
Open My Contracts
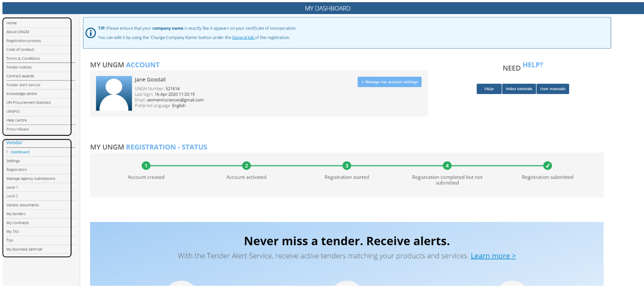click(x=18, y=223)
